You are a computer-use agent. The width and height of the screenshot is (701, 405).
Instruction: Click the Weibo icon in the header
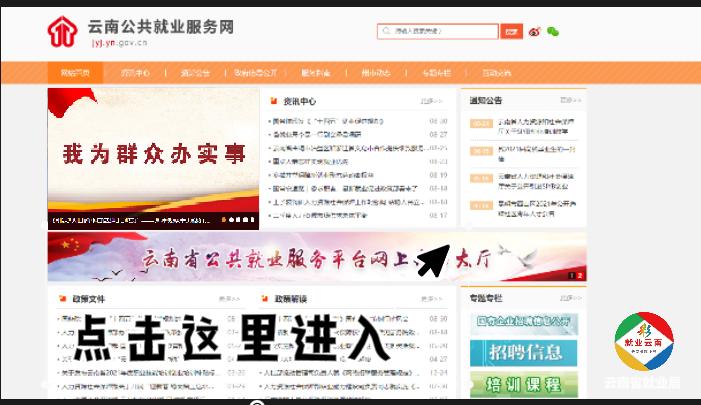[x=535, y=32]
